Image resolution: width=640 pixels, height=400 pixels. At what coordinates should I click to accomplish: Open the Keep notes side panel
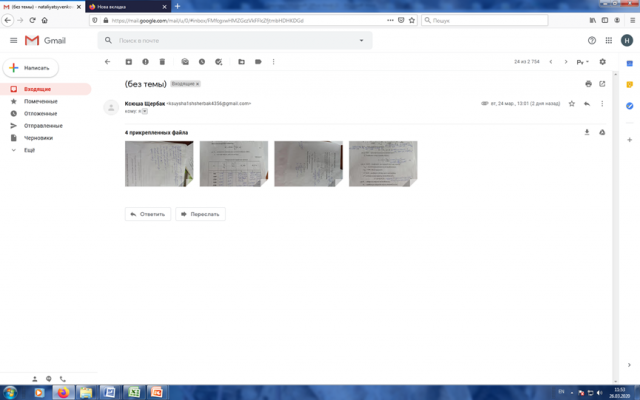(x=629, y=84)
